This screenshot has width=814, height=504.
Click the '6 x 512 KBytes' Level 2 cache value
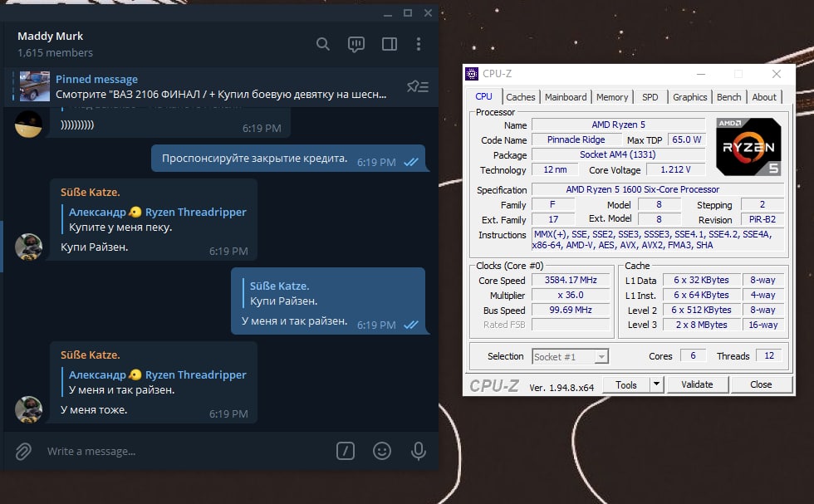[701, 310]
